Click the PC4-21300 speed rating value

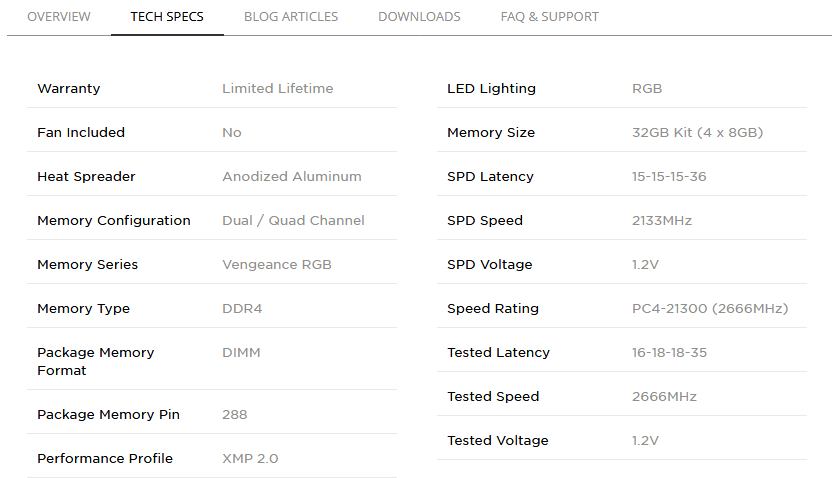click(x=710, y=309)
